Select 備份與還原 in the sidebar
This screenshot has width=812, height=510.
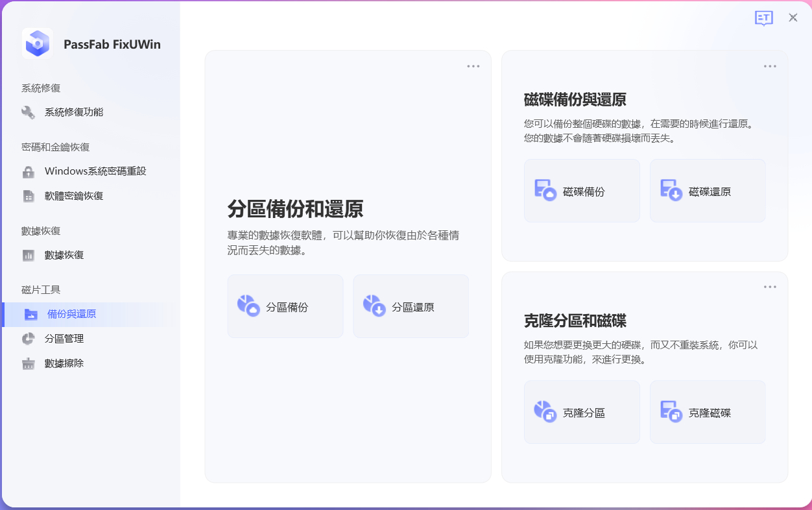[x=71, y=314]
